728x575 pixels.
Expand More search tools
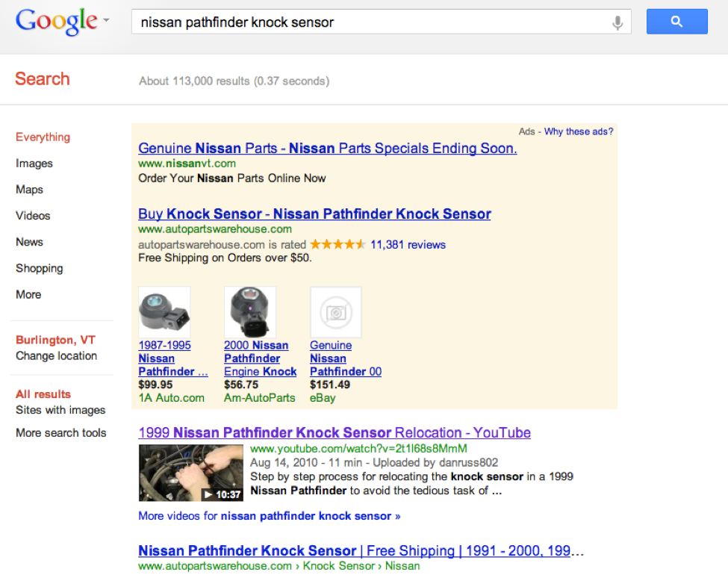click(60, 433)
